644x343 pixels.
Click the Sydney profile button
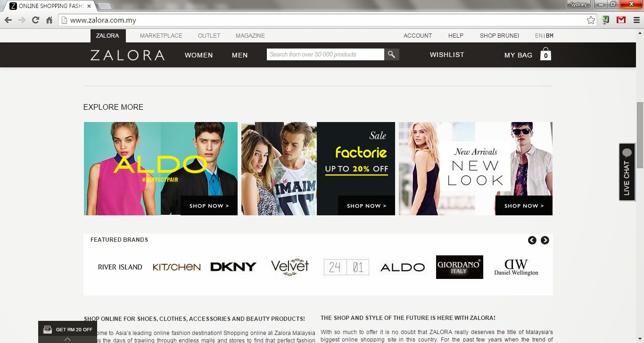coord(578,4)
